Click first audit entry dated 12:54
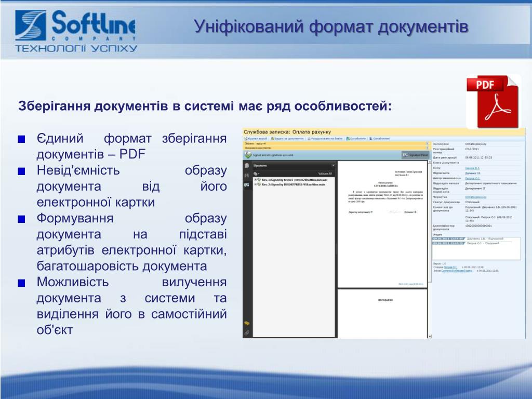The image size is (532, 399). coord(468,239)
